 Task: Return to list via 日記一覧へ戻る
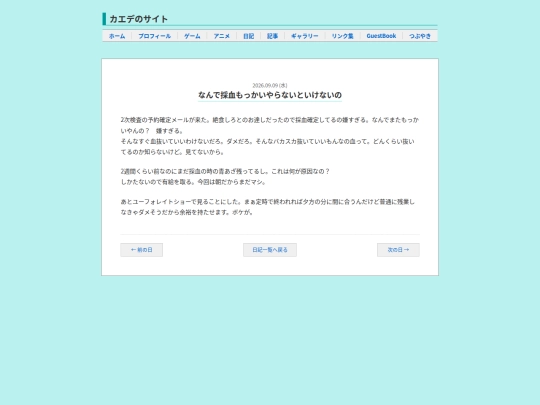pyautogui.click(x=270, y=250)
